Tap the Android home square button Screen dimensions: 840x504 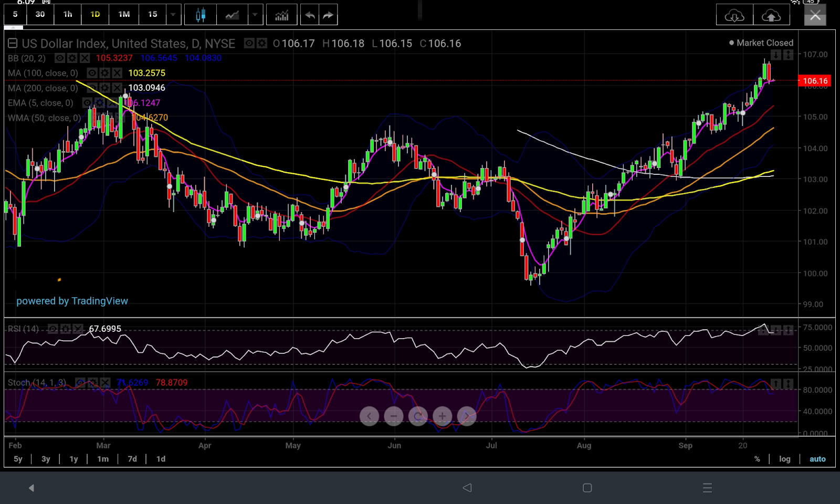(x=587, y=488)
